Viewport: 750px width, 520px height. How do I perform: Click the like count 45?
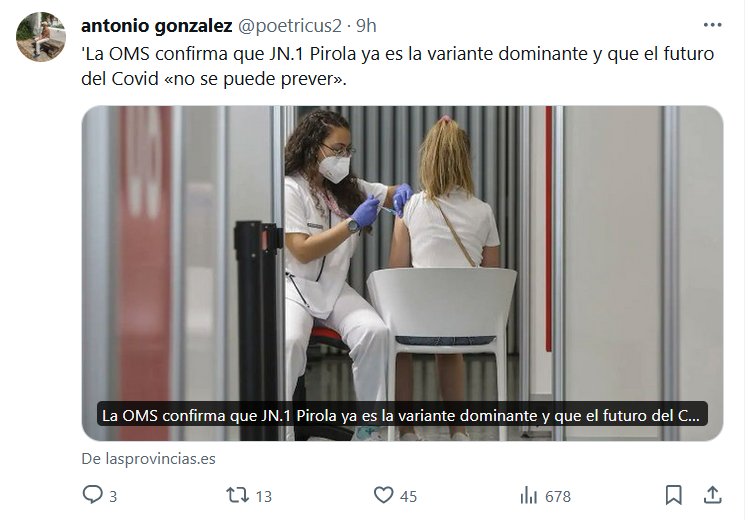pyautogui.click(x=408, y=497)
